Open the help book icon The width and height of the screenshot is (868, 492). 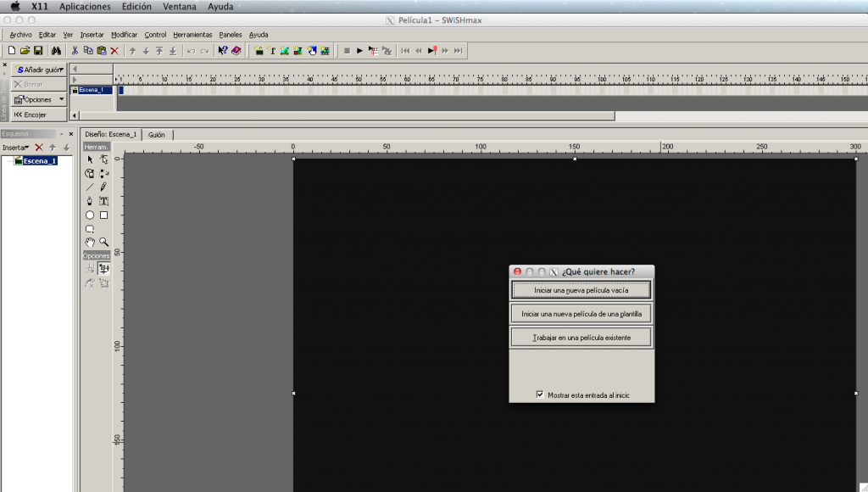point(236,50)
